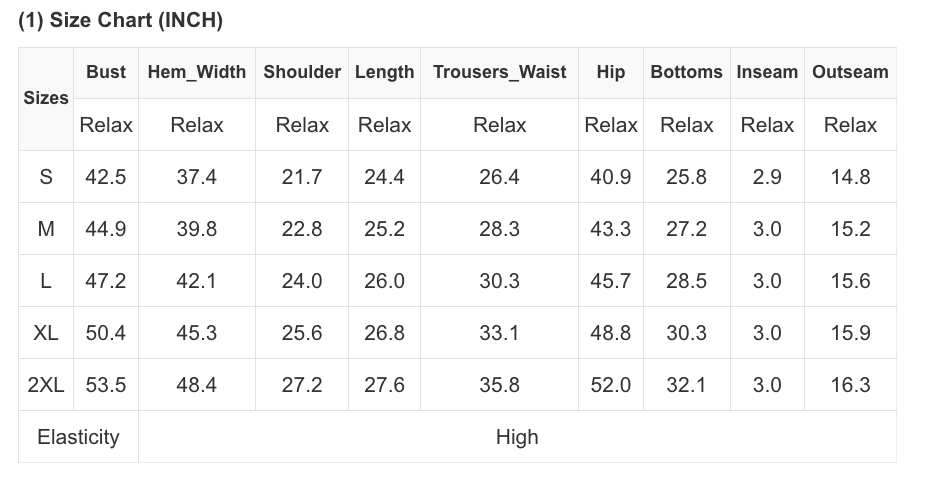Click the Size Chart (INCH) heading
Viewport: 932px width, 494px height.
120,20
